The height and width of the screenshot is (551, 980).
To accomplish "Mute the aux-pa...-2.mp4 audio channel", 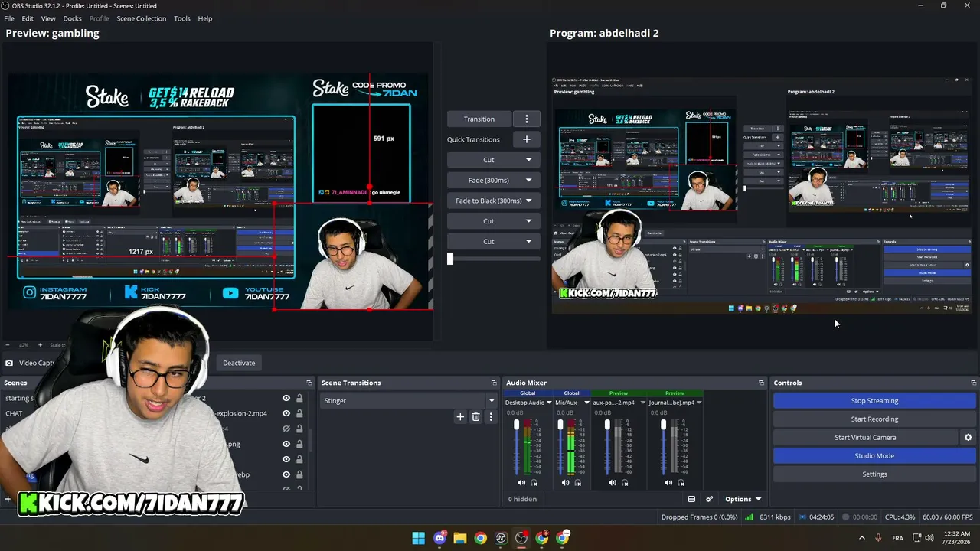I will click(x=612, y=483).
